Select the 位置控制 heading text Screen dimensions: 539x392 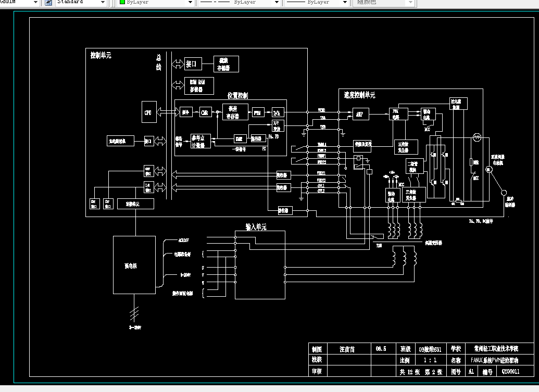click(237, 95)
